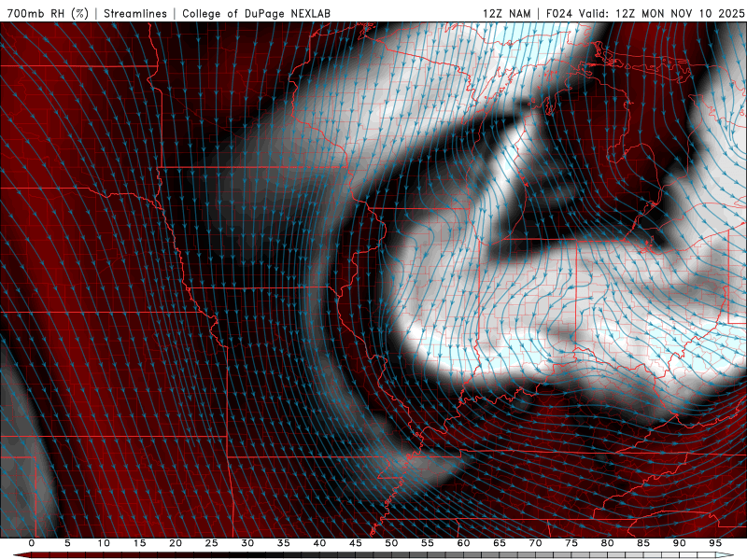
Task: Click the '50' value on the color scale
Action: point(391,543)
